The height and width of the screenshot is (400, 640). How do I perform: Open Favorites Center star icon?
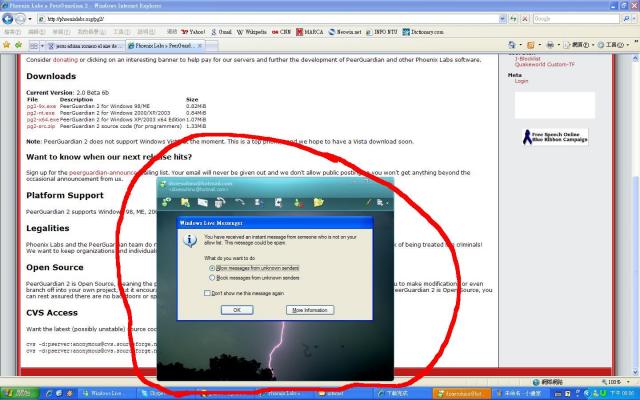(6, 45)
